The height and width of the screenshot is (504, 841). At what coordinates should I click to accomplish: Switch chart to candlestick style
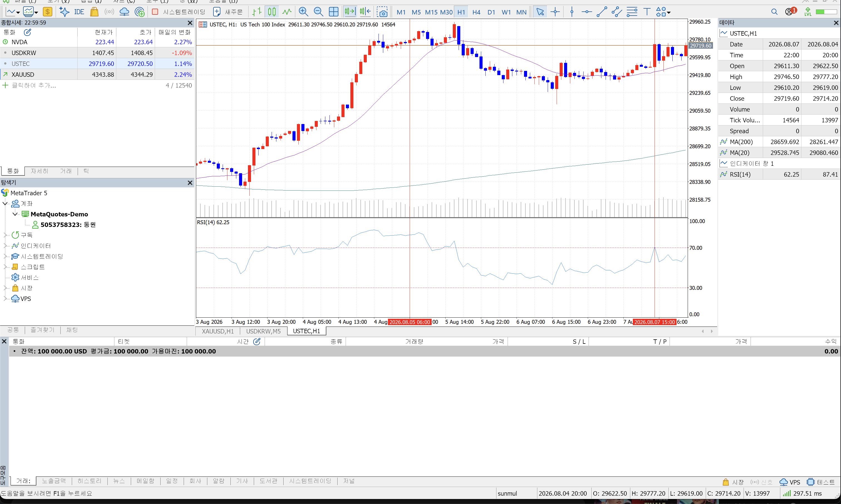click(x=272, y=12)
